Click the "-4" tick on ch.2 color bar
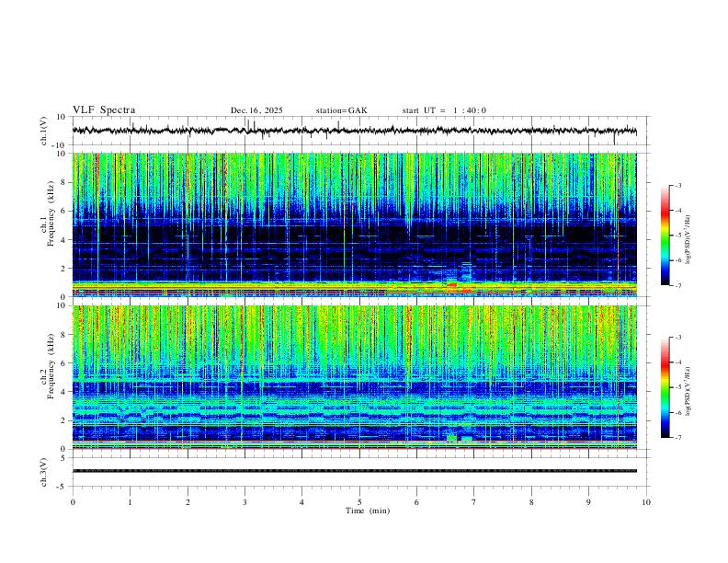This screenshot has height=563, width=728. click(677, 362)
